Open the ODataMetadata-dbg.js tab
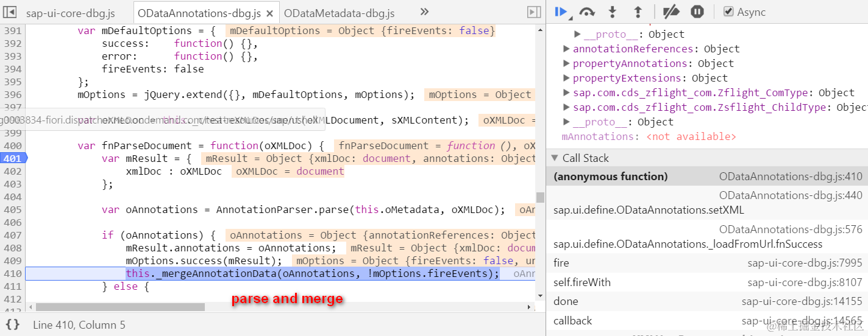868x336 pixels. (x=339, y=13)
